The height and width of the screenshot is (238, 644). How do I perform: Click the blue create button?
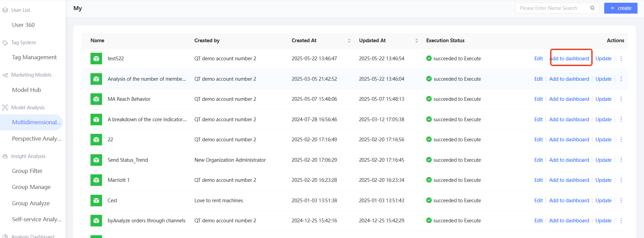621,8
